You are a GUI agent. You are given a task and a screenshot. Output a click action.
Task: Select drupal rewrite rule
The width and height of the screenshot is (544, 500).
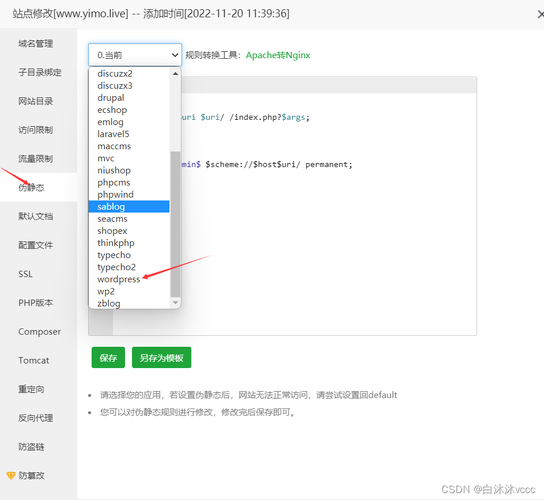coord(129,98)
